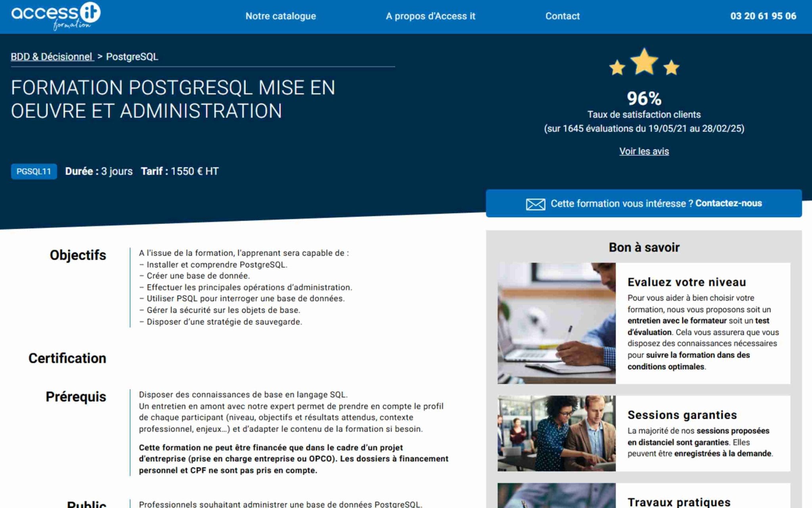This screenshot has height=508, width=812.
Task: Click the Bon à savoir heading
Action: (x=644, y=247)
